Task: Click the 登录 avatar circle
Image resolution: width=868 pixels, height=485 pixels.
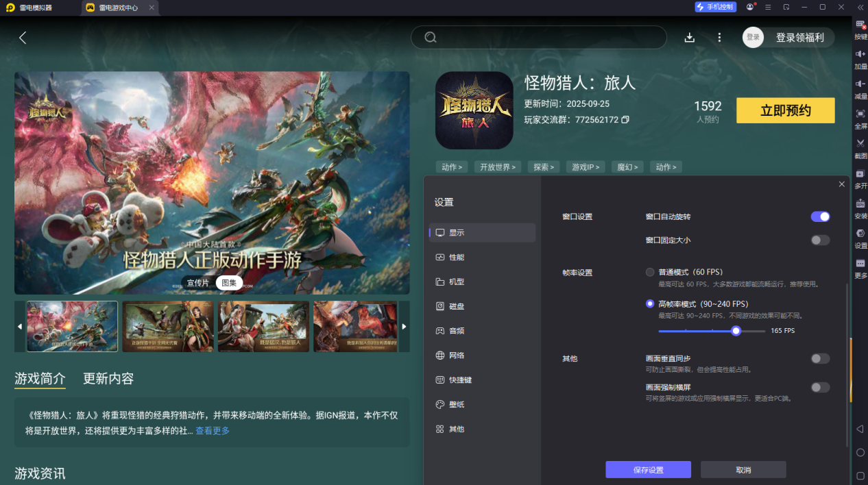Action: pyautogui.click(x=753, y=37)
